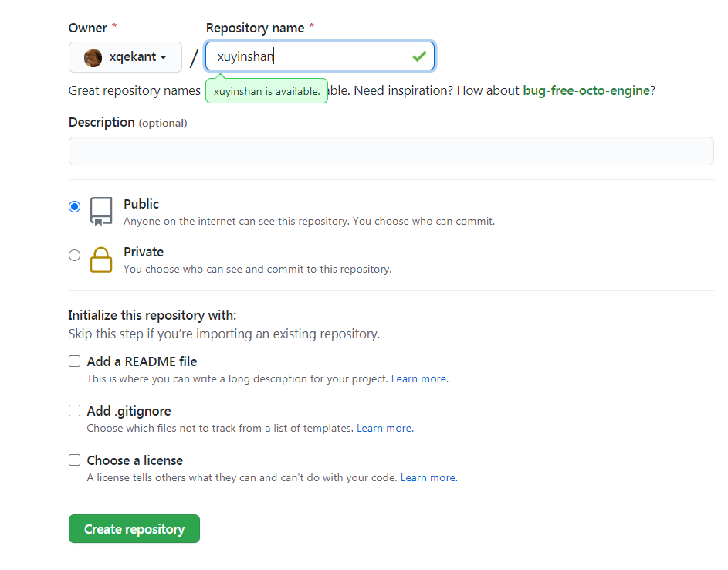This screenshot has height=570, width=728.
Task: Click the xuyinshan is available tooltip
Action: (266, 91)
